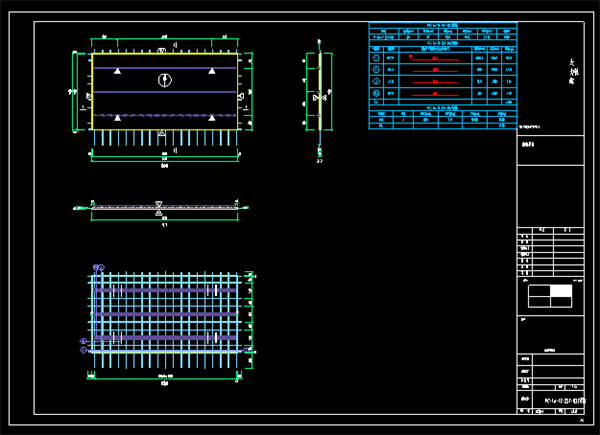The width and height of the screenshot is (600, 435).
Task: Select the circled symbol in rebar table's fourth row
Action: click(x=376, y=93)
